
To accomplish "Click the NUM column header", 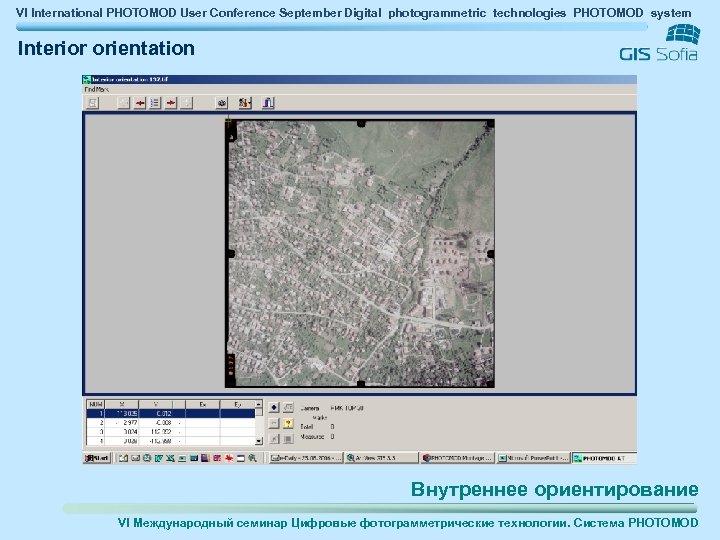I will point(96,405).
